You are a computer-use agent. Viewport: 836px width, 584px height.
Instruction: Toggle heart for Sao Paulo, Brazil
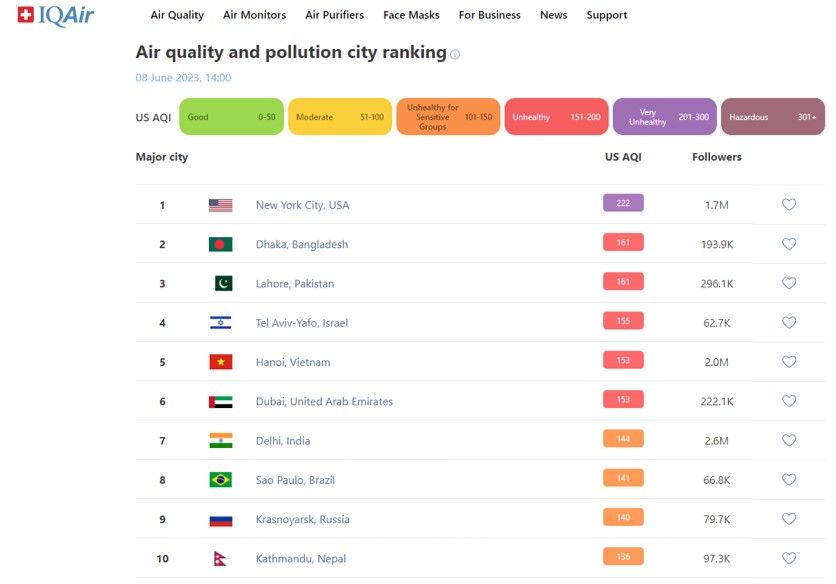click(x=789, y=479)
